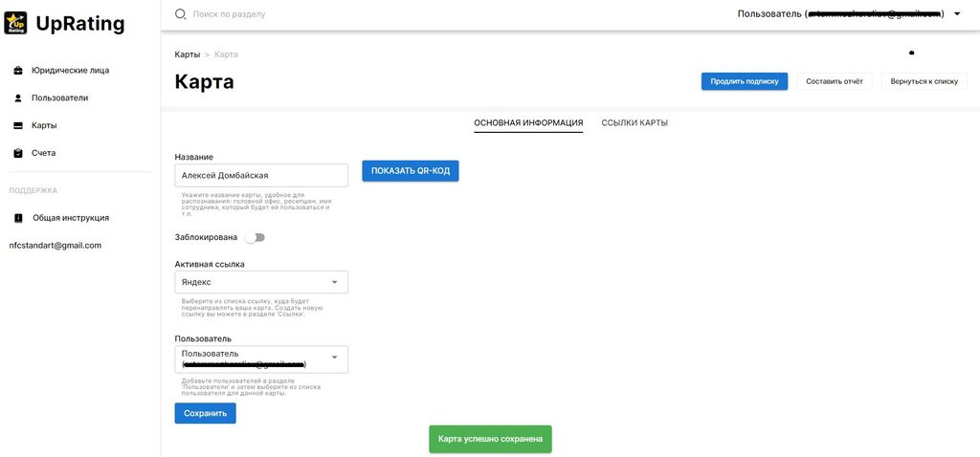Open Пользователь dropdown in form
Viewport: 980px width, 457px height.
261,359
